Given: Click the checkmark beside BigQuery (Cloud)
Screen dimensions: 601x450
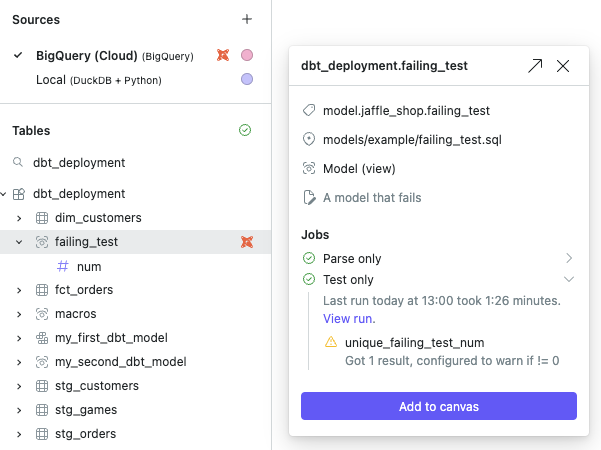Looking at the screenshot, I should 18,55.
